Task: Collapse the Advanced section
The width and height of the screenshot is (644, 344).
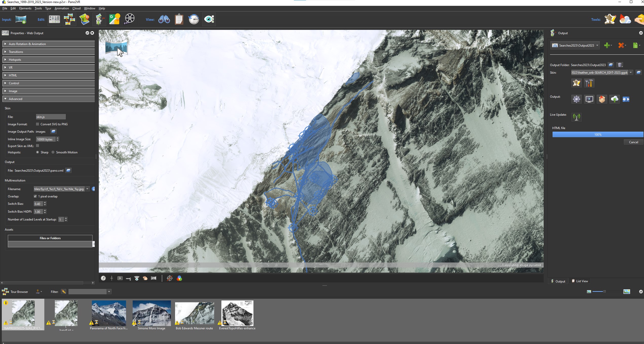Action: [49, 99]
